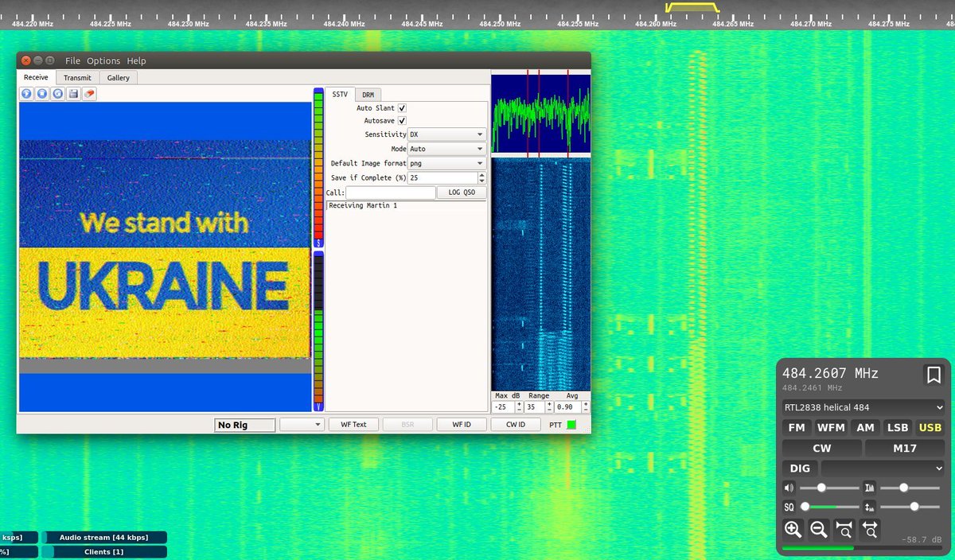955x560 pixels.
Task: Click the waterfall auto-adjust colors icon
Action: [x=870, y=488]
